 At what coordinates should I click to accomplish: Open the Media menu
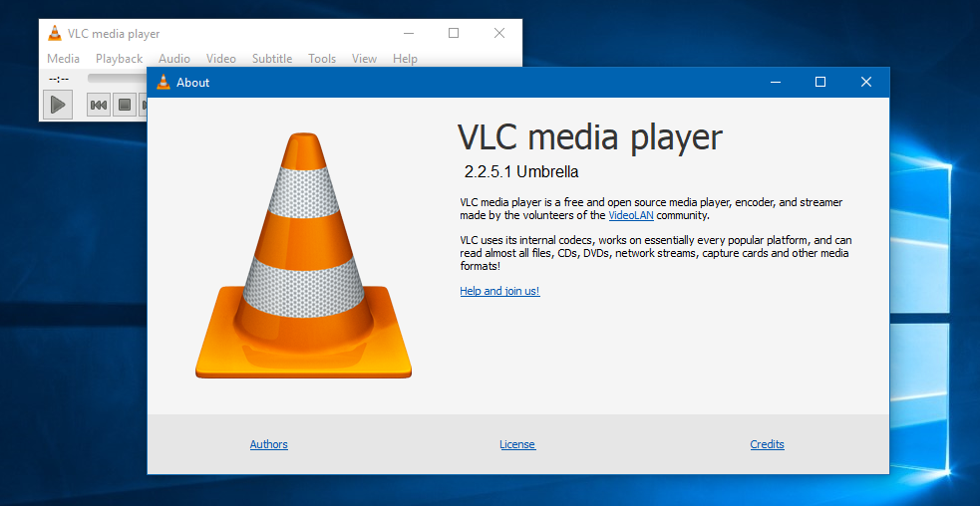click(63, 59)
